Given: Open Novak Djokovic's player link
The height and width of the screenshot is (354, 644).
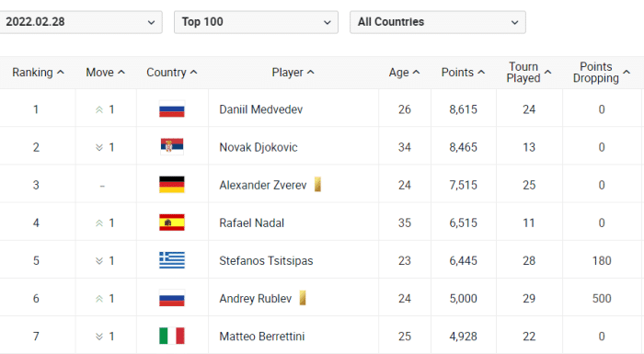Looking at the screenshot, I should coord(259,147).
